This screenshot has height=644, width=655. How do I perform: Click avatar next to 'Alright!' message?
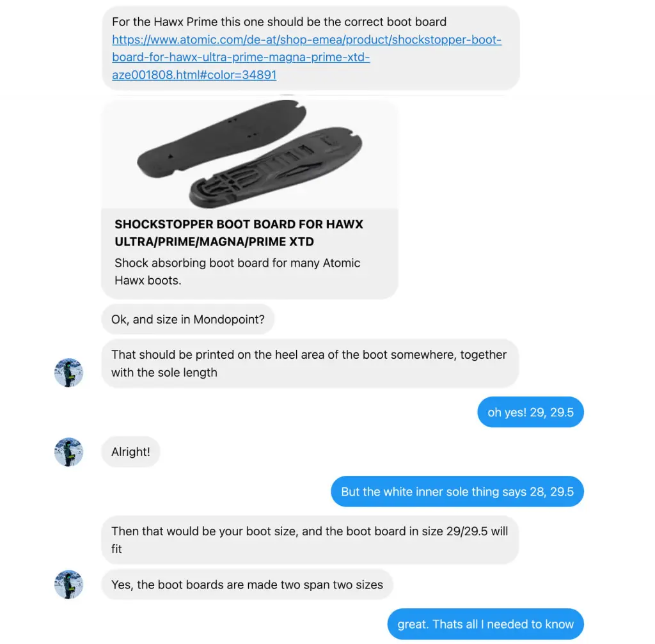coord(68,452)
